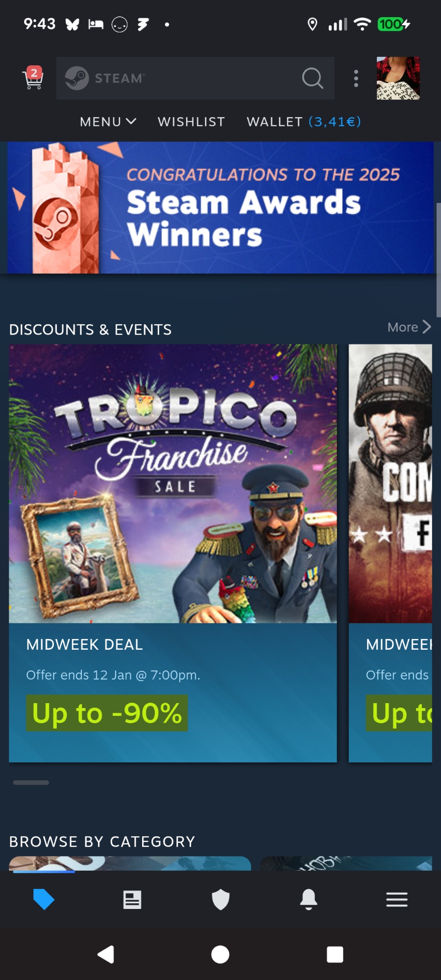The width and height of the screenshot is (441, 980).
Task: Open WALLET (3,41€) balance link
Action: click(304, 122)
